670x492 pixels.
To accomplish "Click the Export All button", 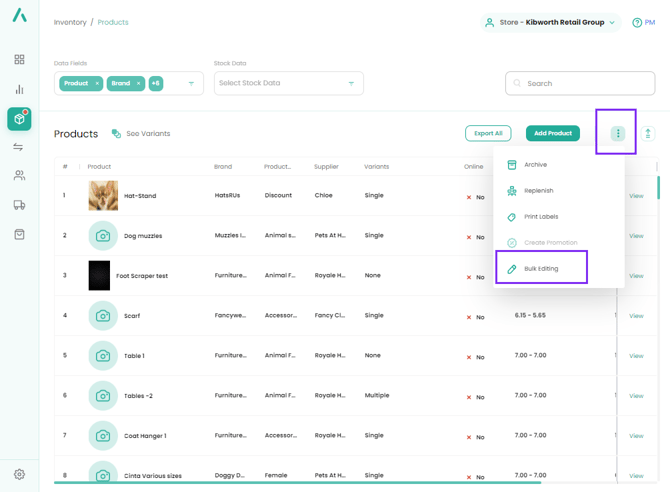I will tap(488, 133).
